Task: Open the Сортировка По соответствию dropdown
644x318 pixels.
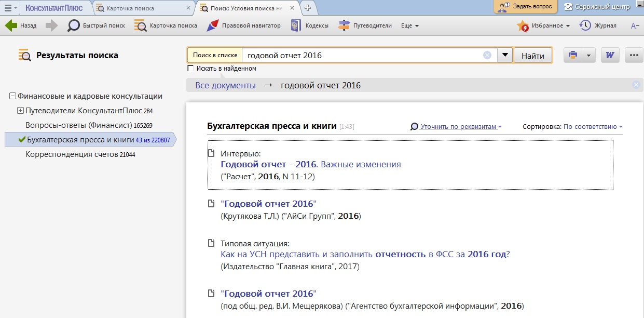Action: (x=593, y=126)
